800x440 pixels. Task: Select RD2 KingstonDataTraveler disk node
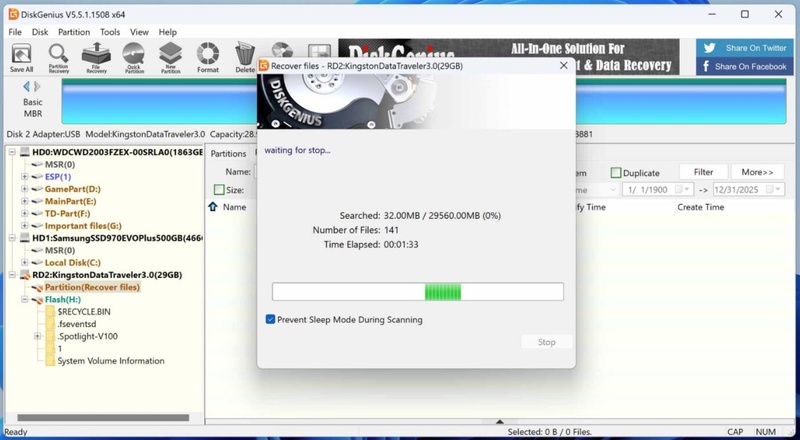coord(107,275)
